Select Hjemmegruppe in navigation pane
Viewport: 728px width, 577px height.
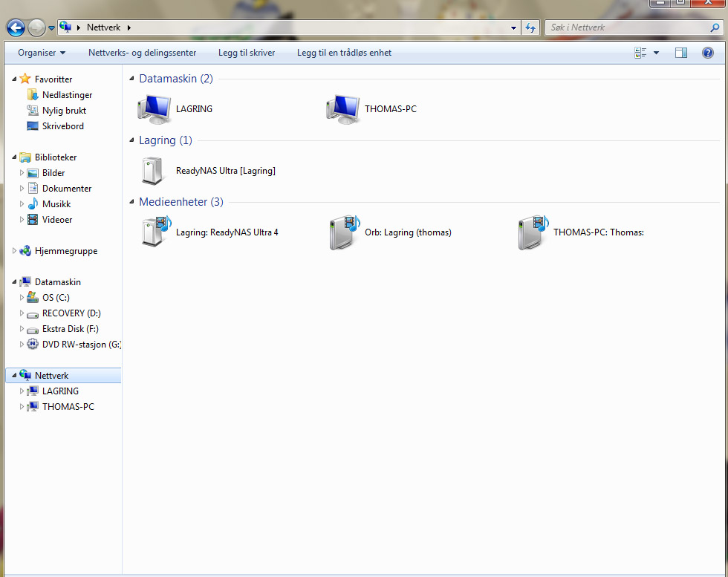click(66, 251)
